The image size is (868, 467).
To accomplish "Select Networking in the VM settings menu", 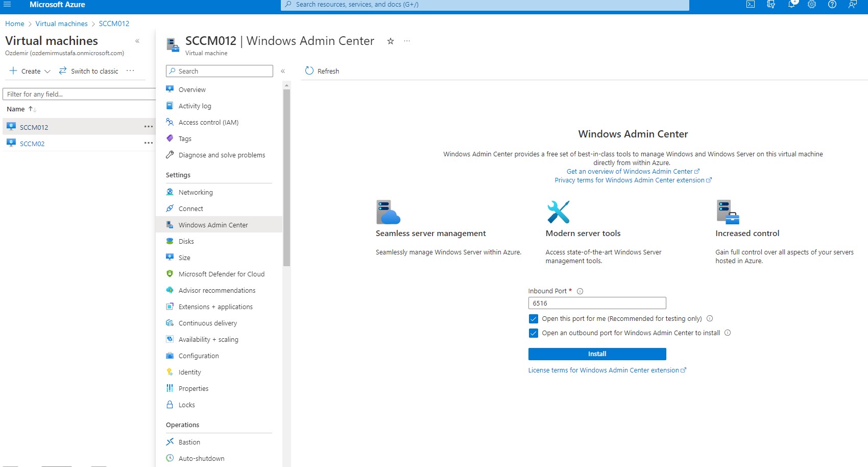I will 196,192.
